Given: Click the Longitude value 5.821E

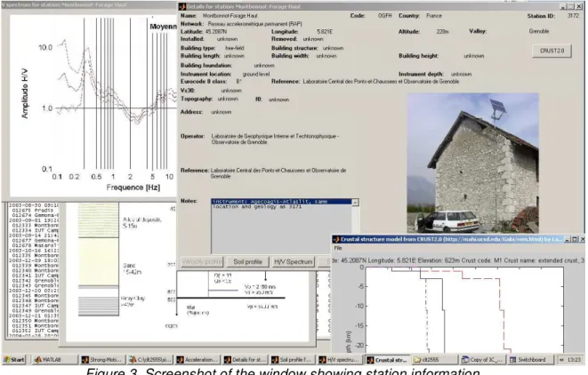Looking at the screenshot, I should pos(325,31).
